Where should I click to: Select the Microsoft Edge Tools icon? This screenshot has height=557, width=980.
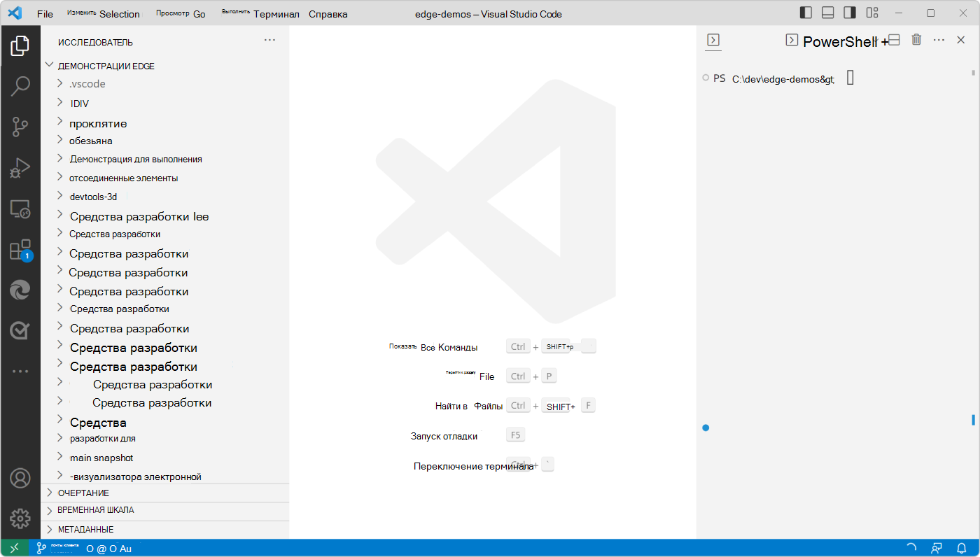click(20, 290)
